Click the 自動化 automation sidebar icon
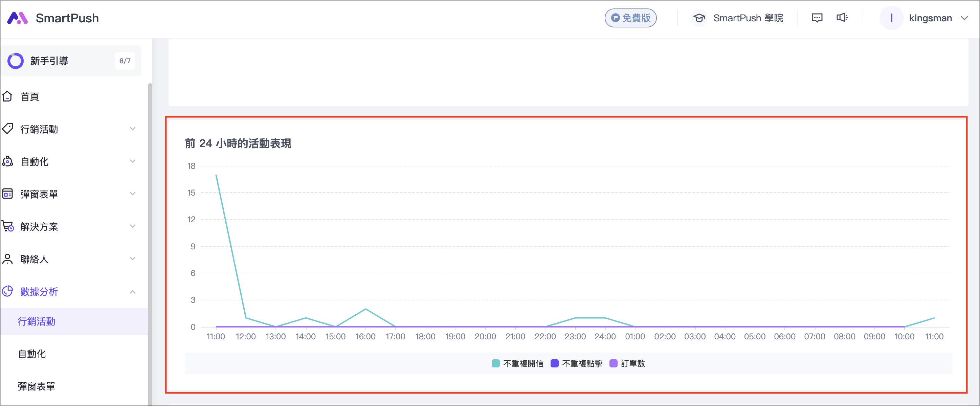The height and width of the screenshot is (406, 980). pyautogui.click(x=7, y=161)
